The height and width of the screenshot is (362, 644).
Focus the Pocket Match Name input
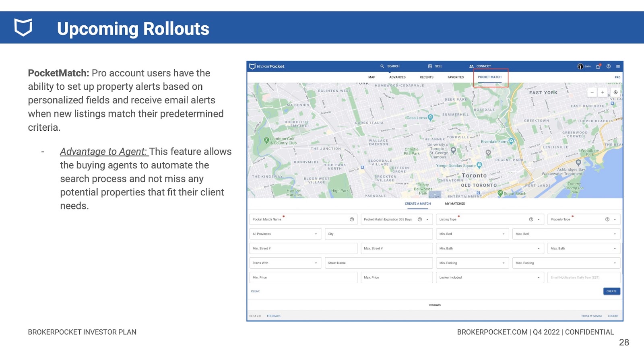[x=303, y=220]
